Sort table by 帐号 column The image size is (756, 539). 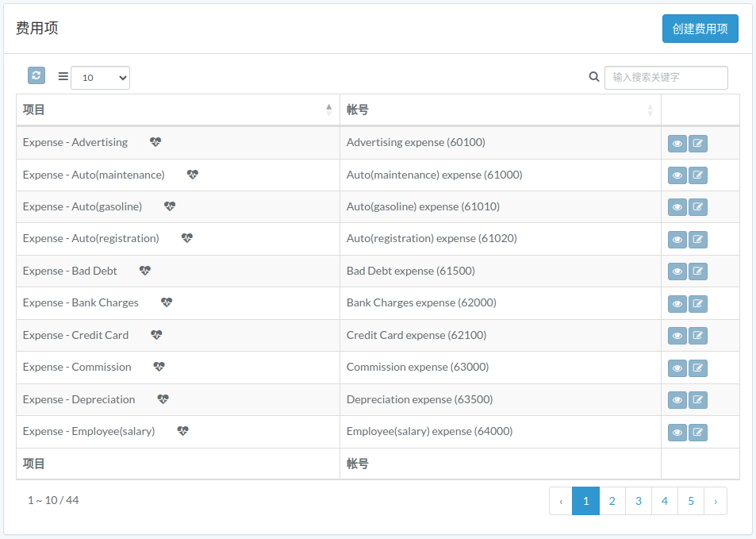point(500,110)
